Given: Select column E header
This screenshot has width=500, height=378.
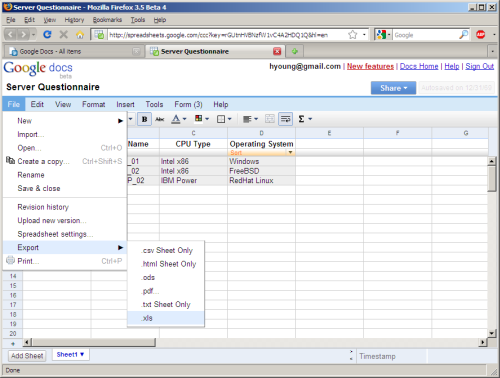Looking at the screenshot, I should tap(329, 133).
